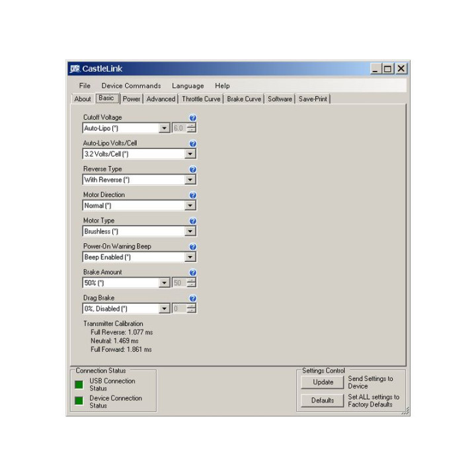The image size is (476, 476).
Task: Open the Help menu
Action: click(222, 86)
